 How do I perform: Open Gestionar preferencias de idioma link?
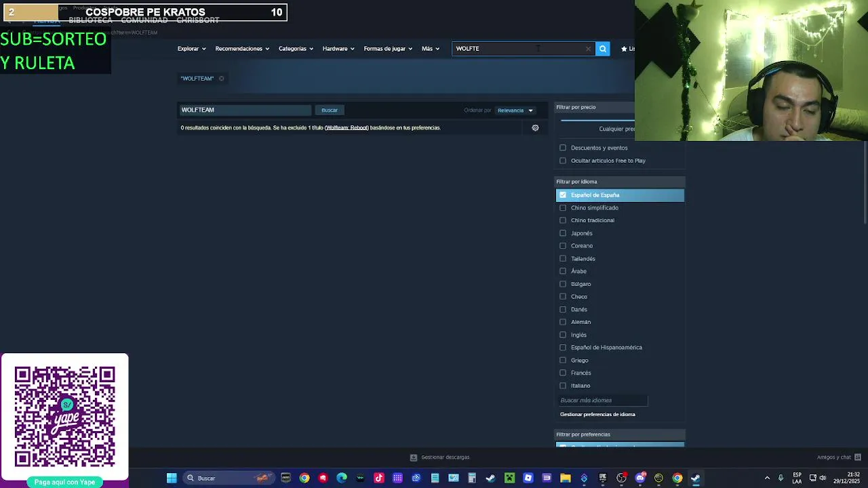(597, 415)
